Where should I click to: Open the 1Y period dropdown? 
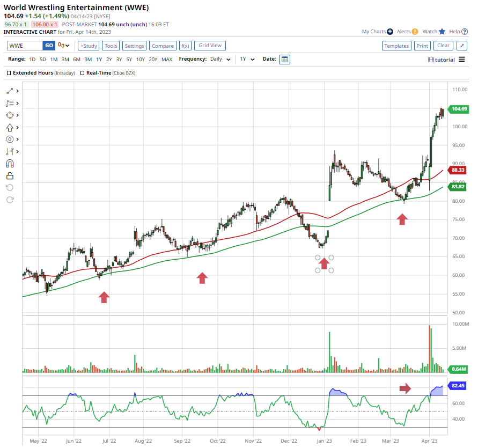[x=247, y=59]
